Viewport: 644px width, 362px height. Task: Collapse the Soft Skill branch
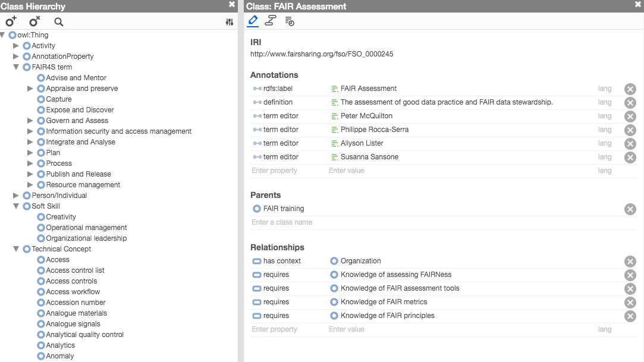16,206
